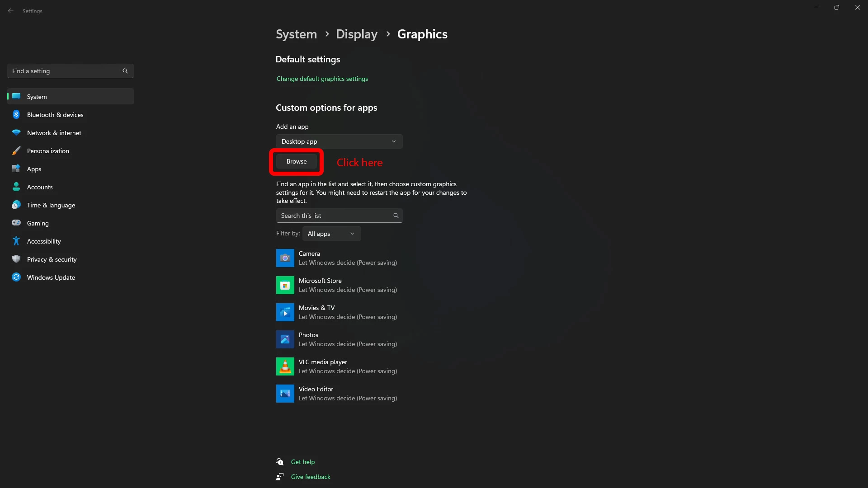Viewport: 868px width, 488px height.
Task: Click the VLC media player cone icon
Action: pos(285,366)
